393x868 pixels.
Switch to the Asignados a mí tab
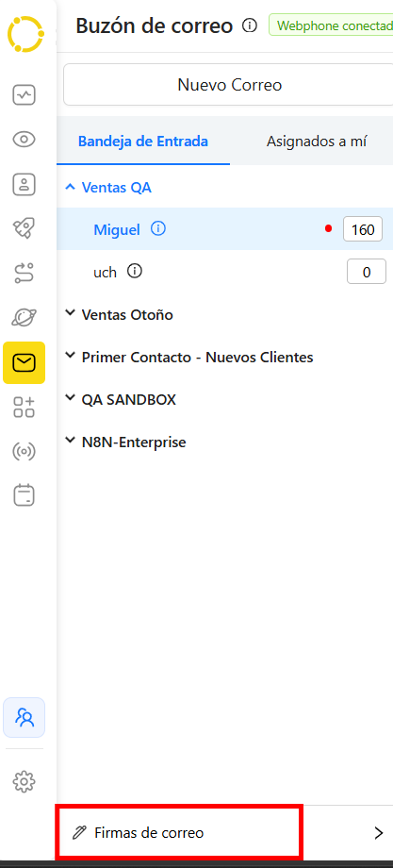317,142
